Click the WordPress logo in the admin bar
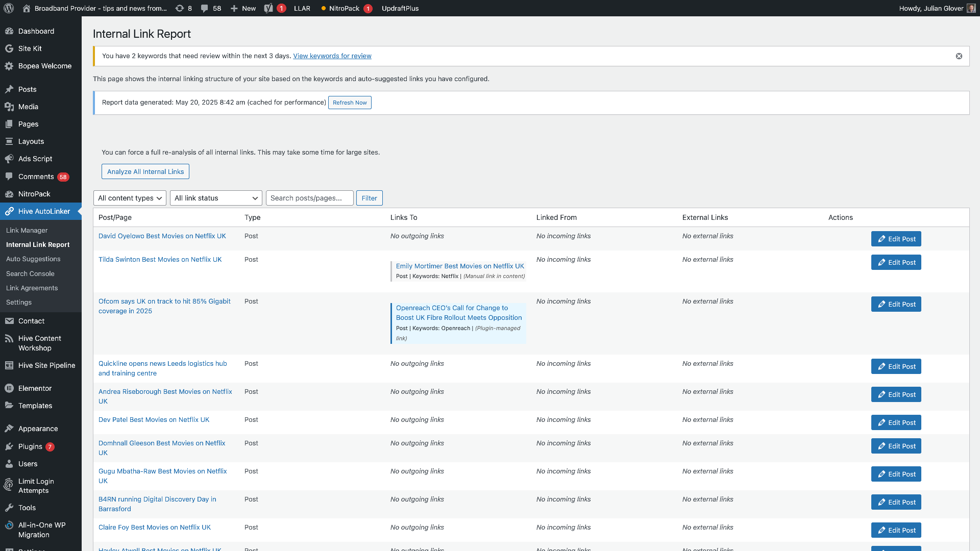Image resolution: width=980 pixels, height=551 pixels. [8, 8]
